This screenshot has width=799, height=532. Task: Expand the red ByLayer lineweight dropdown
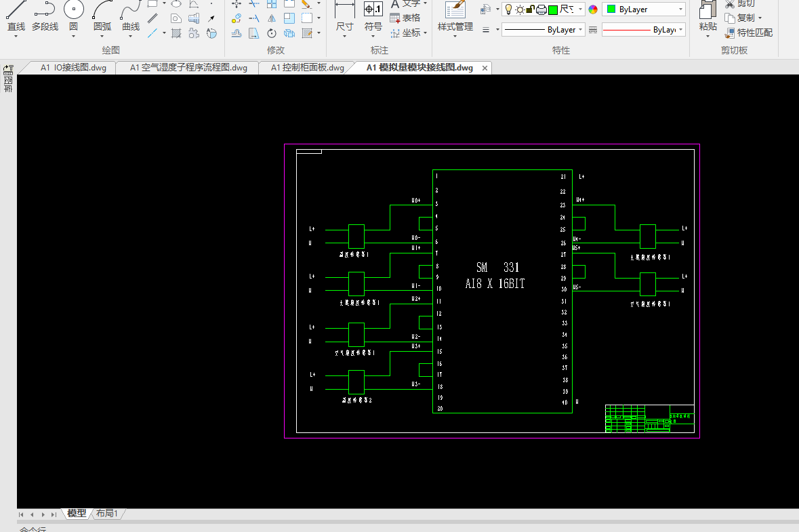(x=643, y=30)
